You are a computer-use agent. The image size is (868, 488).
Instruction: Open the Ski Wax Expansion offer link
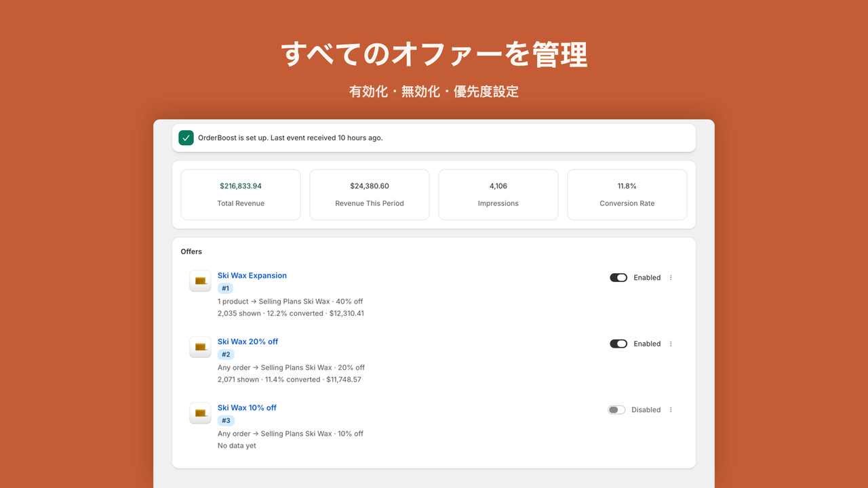[252, 276]
